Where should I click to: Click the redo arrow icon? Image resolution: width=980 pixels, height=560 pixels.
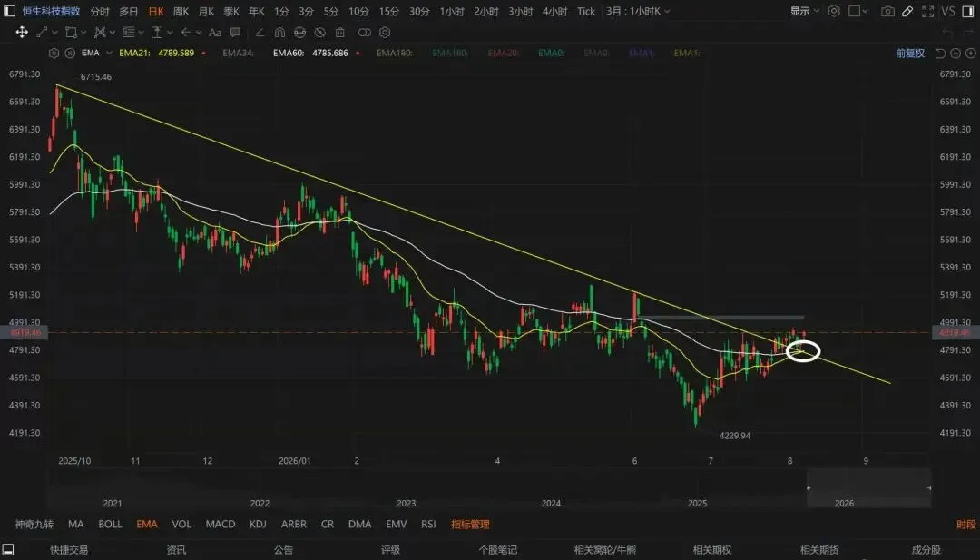pos(968,33)
